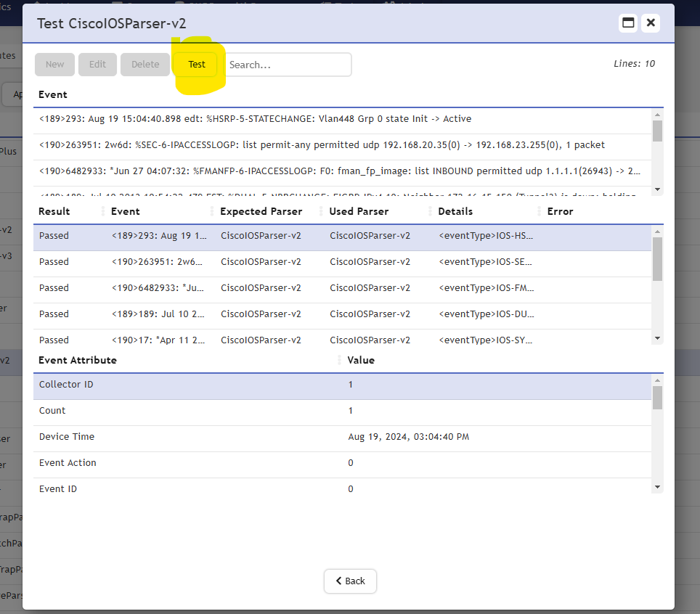This screenshot has height=614, width=700.
Task: Select the Passed result row with IOS-SY event type
Action: (341, 339)
